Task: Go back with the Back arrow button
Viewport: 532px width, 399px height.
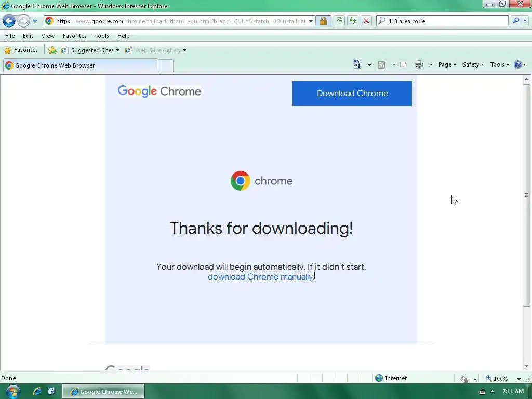Action: 9,21
